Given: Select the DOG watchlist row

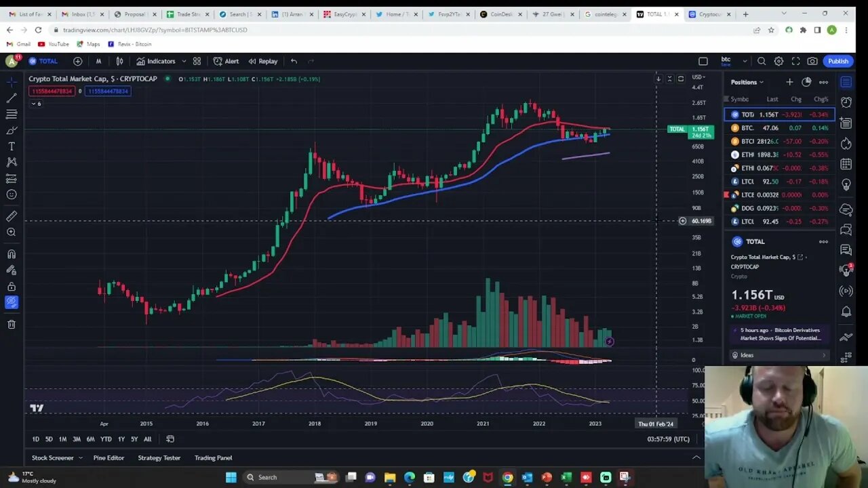Looking at the screenshot, I should pyautogui.click(x=779, y=208).
